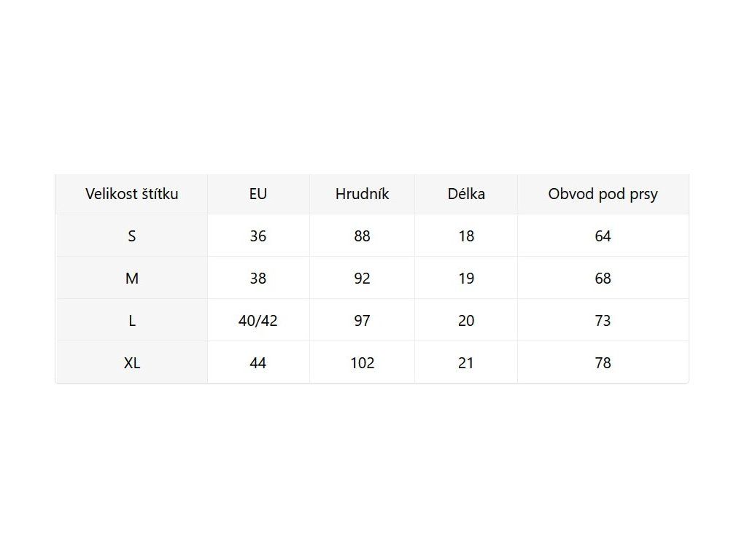This screenshot has width=747, height=560.
Task: Select the EU value 36 cell
Action: point(258,236)
